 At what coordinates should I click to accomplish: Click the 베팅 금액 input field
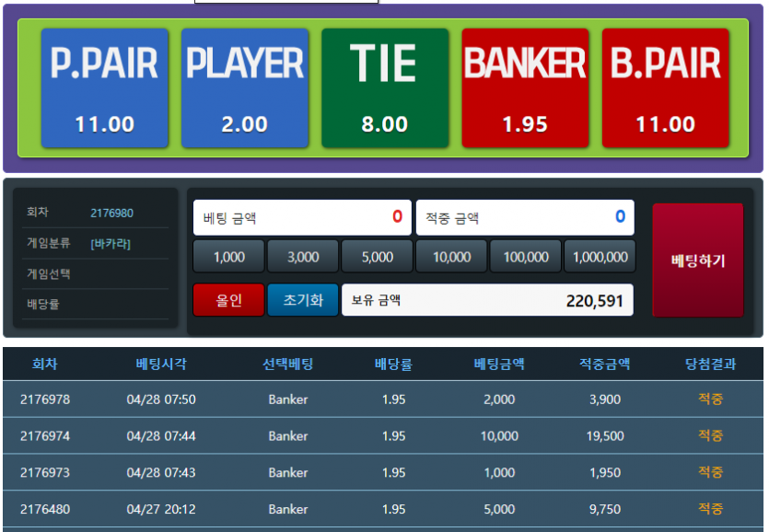pyautogui.click(x=302, y=218)
